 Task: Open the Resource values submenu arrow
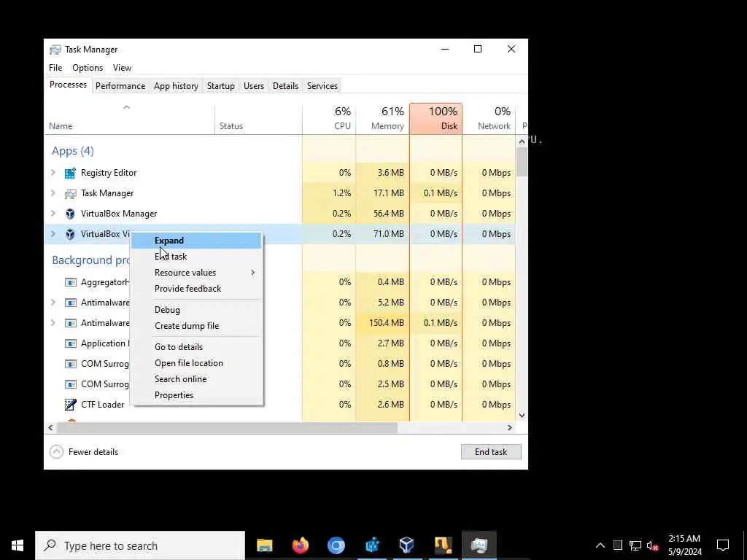[253, 273]
